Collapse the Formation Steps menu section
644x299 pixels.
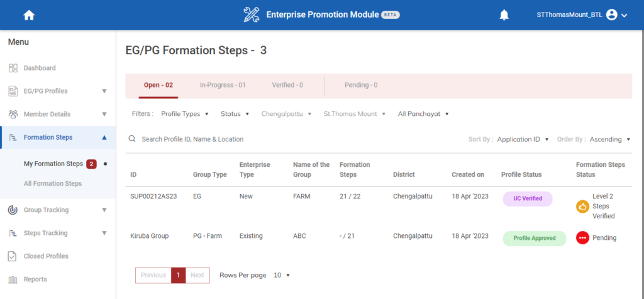pos(104,137)
